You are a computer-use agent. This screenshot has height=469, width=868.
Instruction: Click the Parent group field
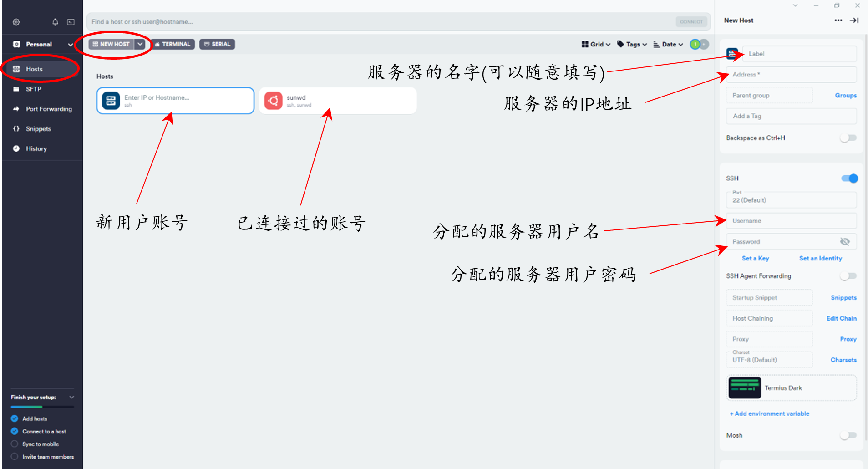(769, 96)
